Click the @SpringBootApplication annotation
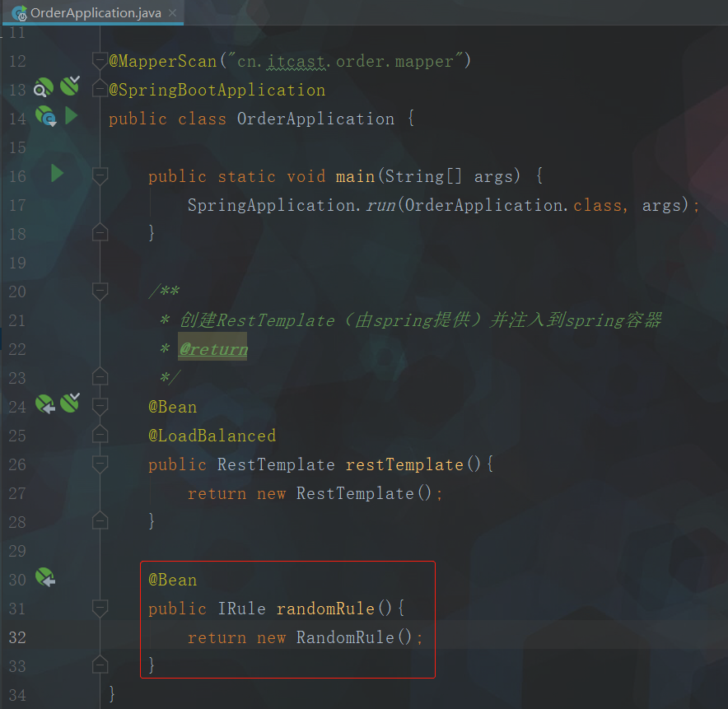Viewport: 728px width, 709px height. click(217, 90)
